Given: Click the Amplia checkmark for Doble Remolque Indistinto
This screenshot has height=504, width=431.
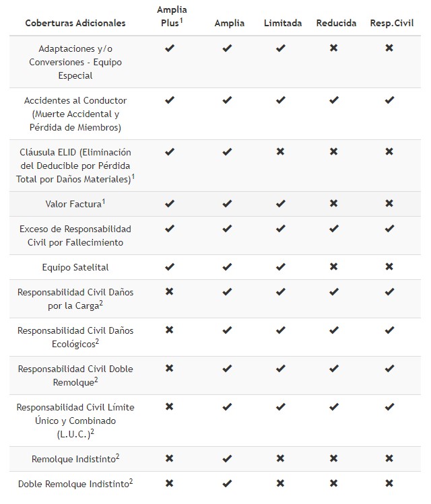Looking at the screenshot, I should pos(228,483).
